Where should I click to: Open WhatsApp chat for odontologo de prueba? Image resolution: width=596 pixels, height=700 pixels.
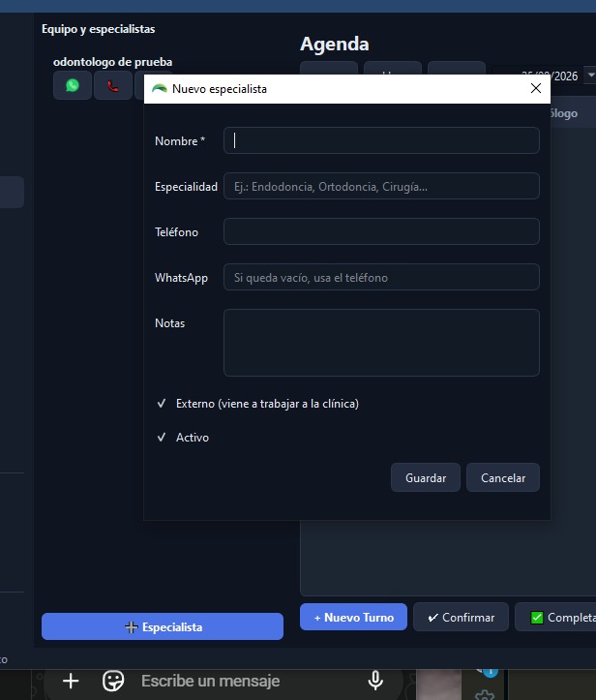pyautogui.click(x=73, y=85)
